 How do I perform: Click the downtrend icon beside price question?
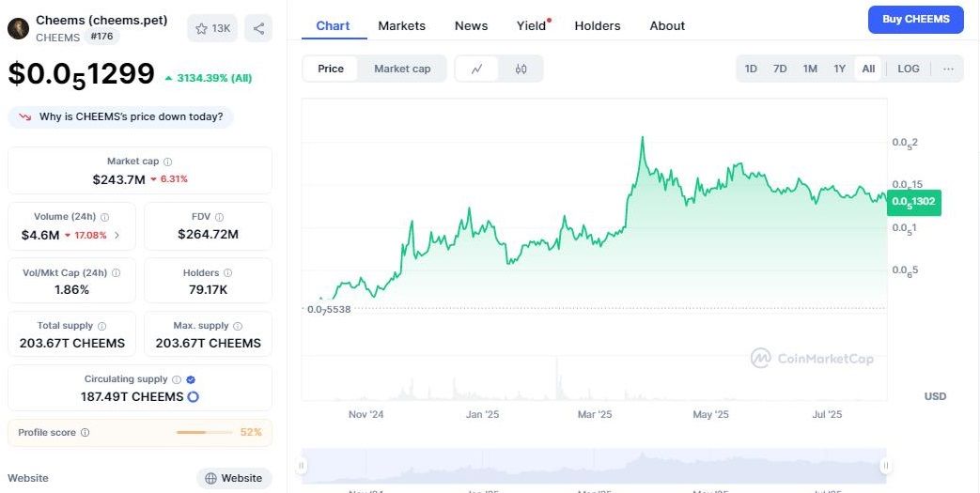click(x=25, y=116)
